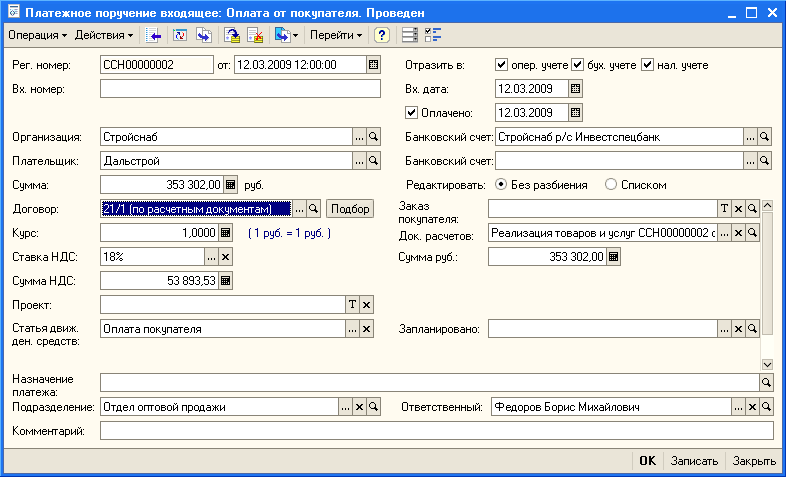Open selection list for Организация field
This screenshot has height=477, width=786.
pos(359,137)
